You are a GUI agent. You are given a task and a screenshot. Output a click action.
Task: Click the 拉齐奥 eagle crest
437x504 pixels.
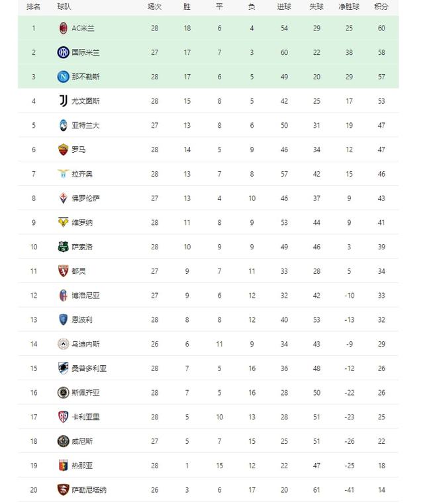[x=64, y=174]
